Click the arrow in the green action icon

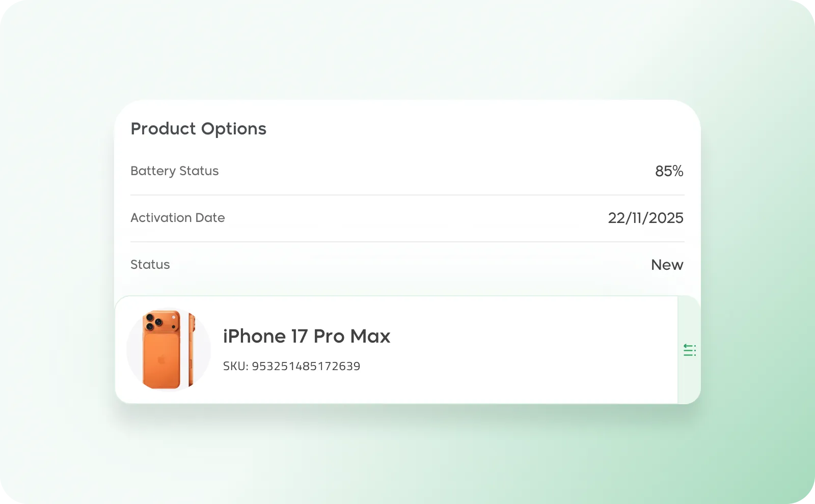tap(686, 346)
